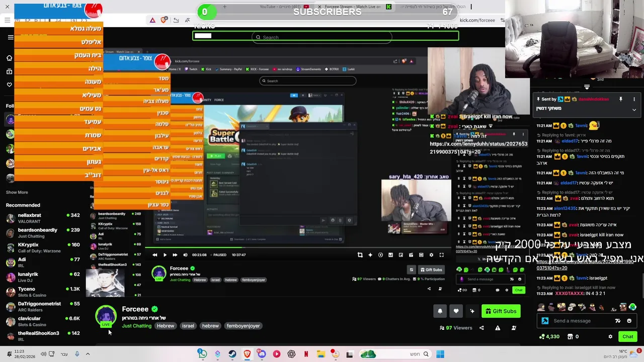Mute volume on the inner video player
Screen dimensions: 644x362
point(185,255)
